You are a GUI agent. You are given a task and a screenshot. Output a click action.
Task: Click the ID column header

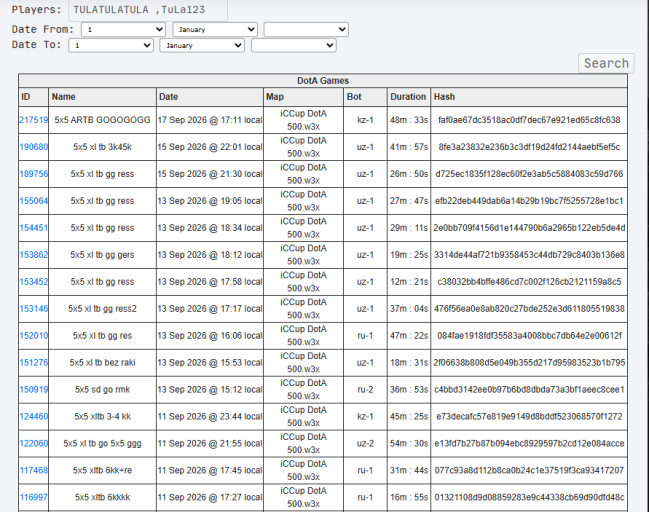[34, 96]
